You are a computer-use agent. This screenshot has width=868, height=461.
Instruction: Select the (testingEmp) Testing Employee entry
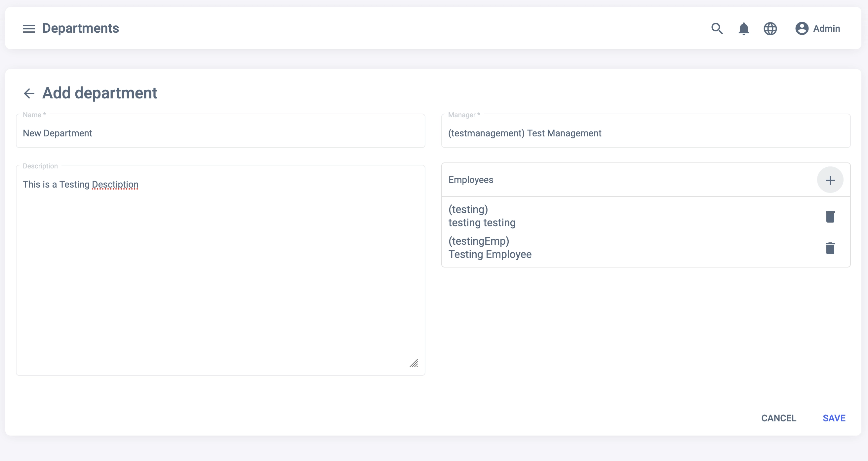490,248
